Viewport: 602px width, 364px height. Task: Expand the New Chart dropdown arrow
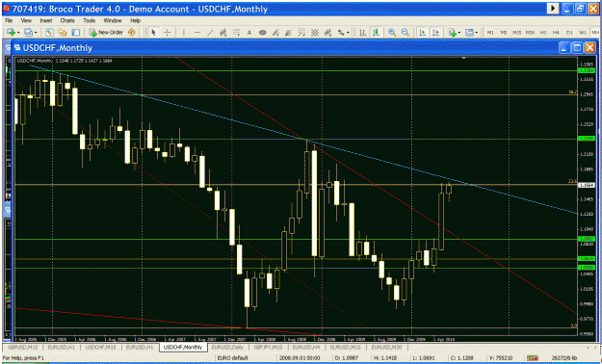pyautogui.click(x=18, y=33)
